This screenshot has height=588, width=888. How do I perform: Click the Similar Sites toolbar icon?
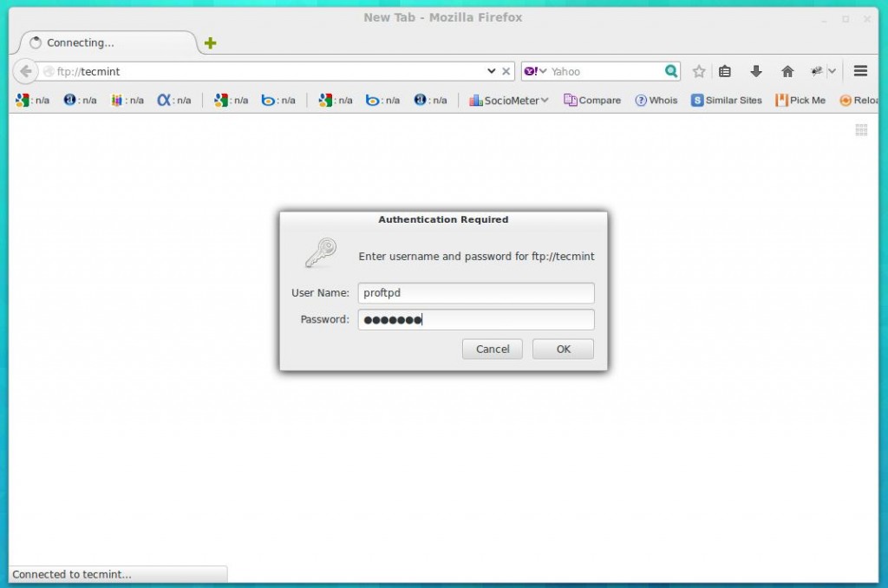click(x=726, y=100)
